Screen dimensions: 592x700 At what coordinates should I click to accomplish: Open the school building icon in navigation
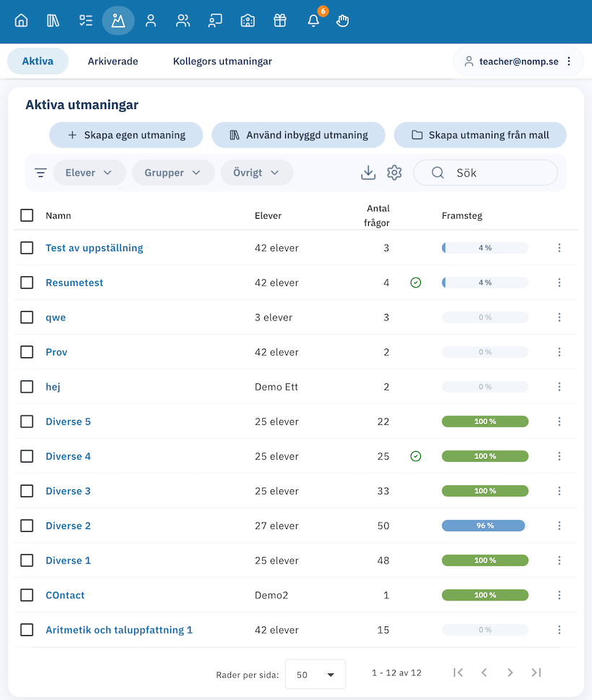pos(248,20)
